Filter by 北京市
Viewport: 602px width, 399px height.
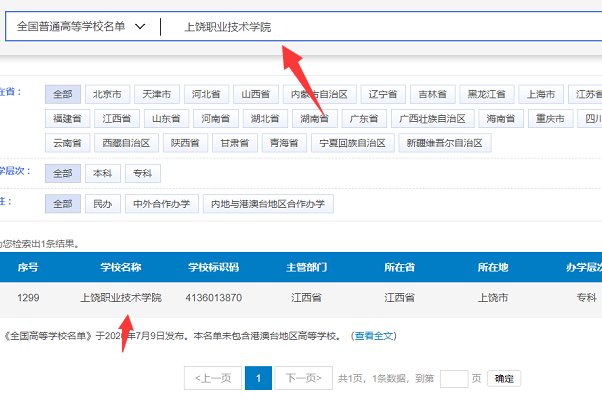108,94
